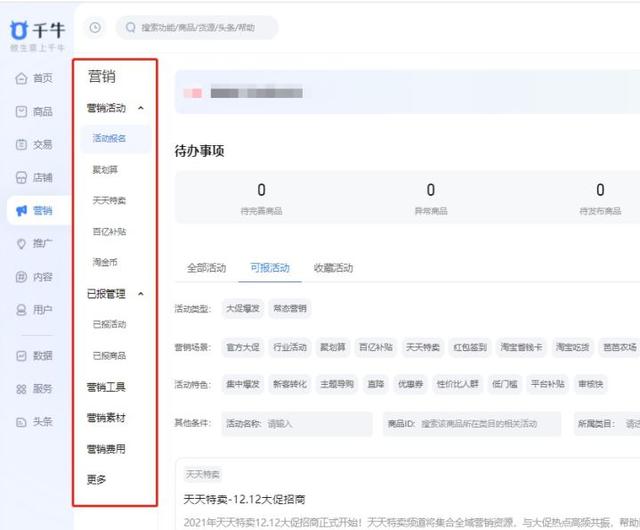Toggle the 平台补贴 feature filter
640x530 pixels.
point(547,384)
